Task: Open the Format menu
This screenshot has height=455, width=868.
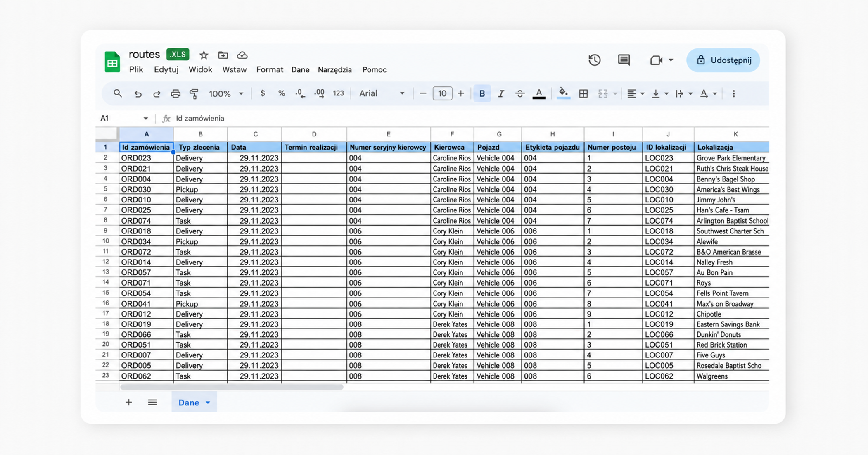Action: 270,70
